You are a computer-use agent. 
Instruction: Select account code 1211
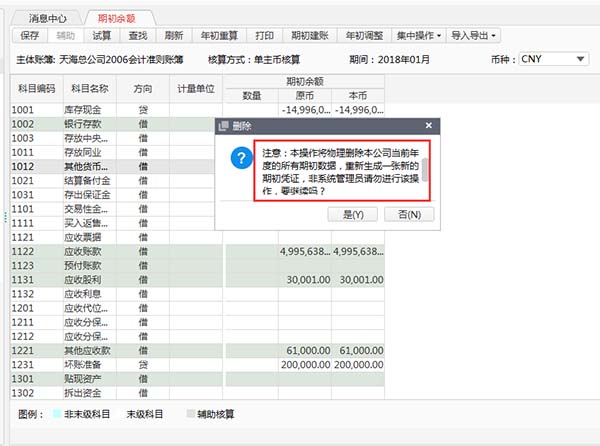(23, 322)
